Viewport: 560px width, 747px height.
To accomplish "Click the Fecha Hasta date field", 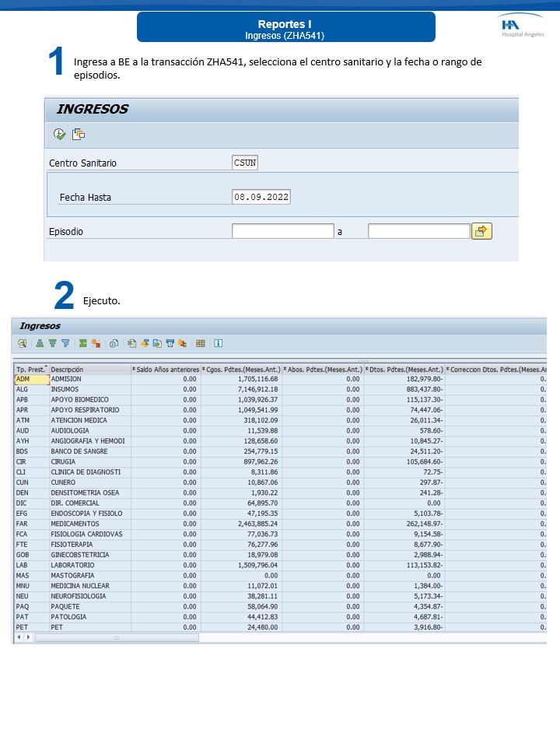I will [261, 197].
